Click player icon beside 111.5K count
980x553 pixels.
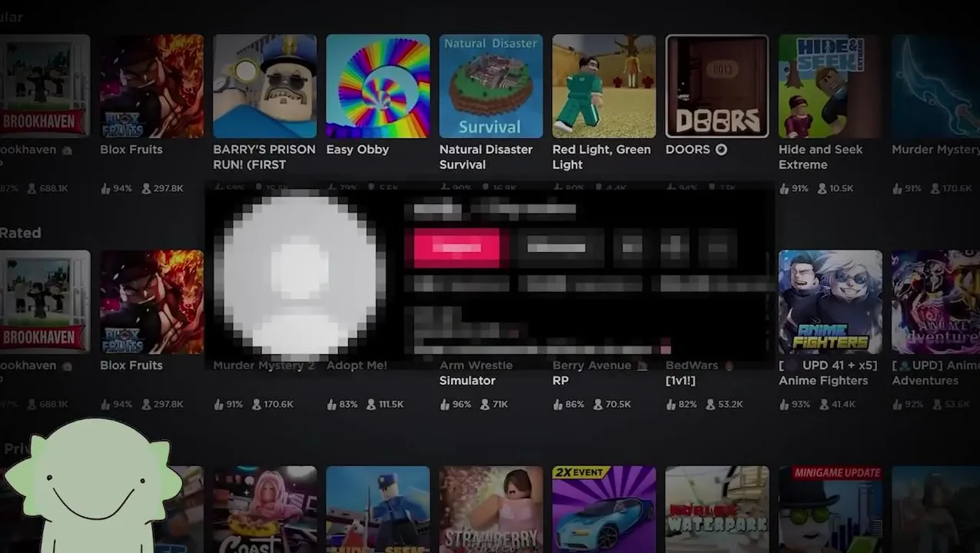point(371,404)
